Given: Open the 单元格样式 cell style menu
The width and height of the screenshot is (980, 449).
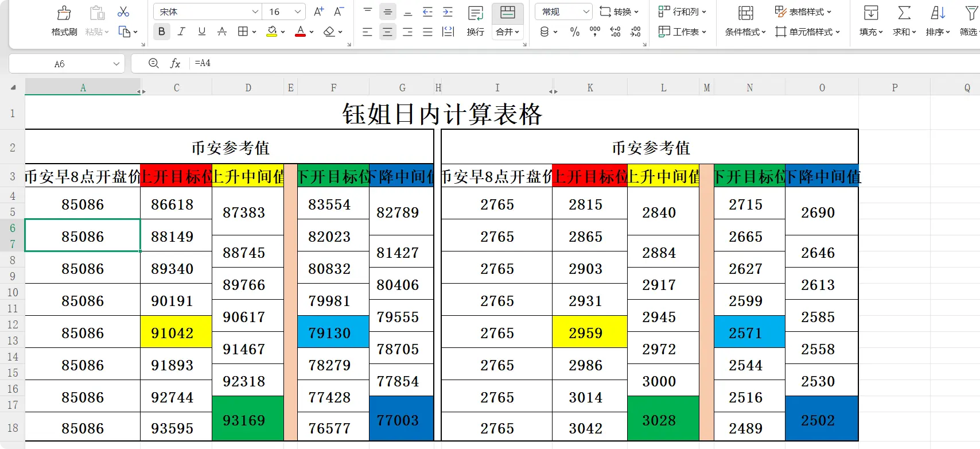Looking at the screenshot, I should (x=807, y=32).
